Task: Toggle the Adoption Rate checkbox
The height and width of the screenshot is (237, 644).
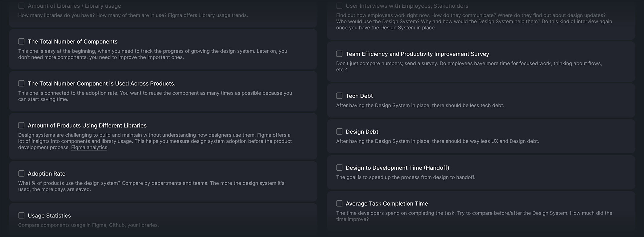Action: point(21,173)
